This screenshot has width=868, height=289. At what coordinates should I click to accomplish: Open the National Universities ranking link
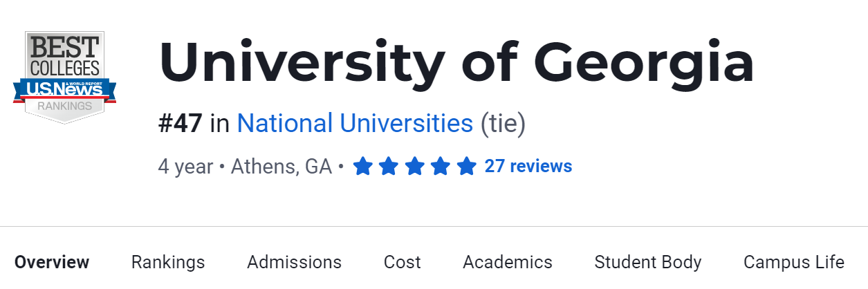click(355, 124)
